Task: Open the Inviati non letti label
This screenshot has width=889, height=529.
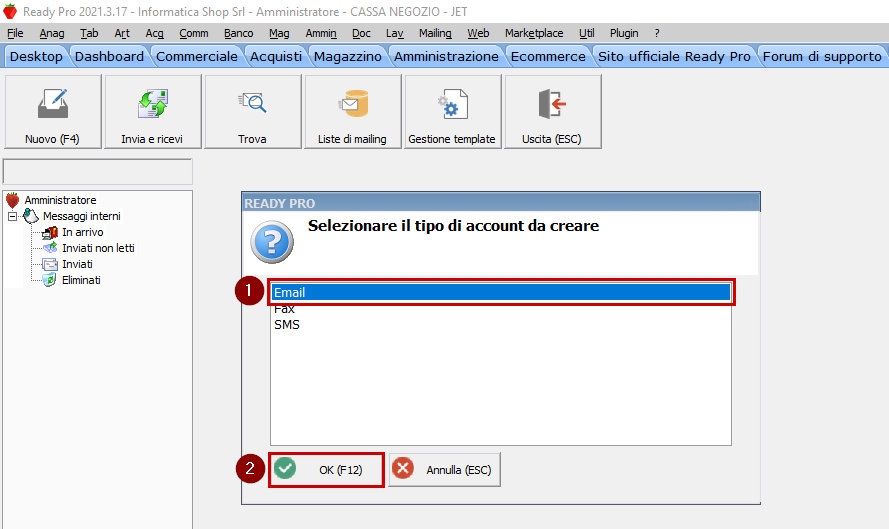Action: point(98,248)
